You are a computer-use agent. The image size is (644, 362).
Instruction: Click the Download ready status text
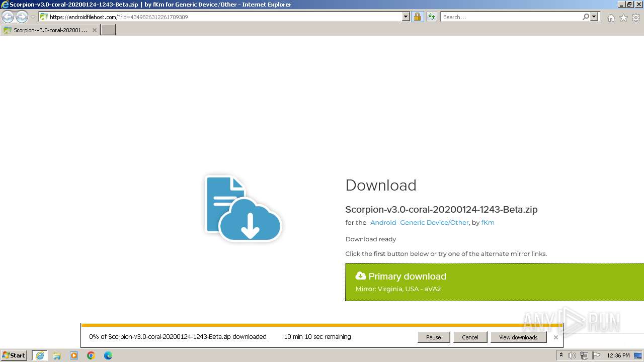(370, 239)
